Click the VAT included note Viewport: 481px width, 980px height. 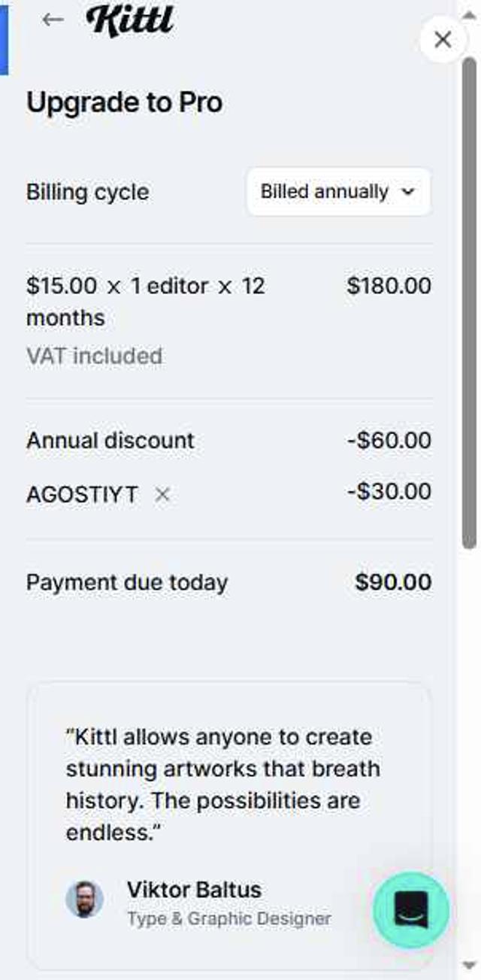pyautogui.click(x=94, y=356)
